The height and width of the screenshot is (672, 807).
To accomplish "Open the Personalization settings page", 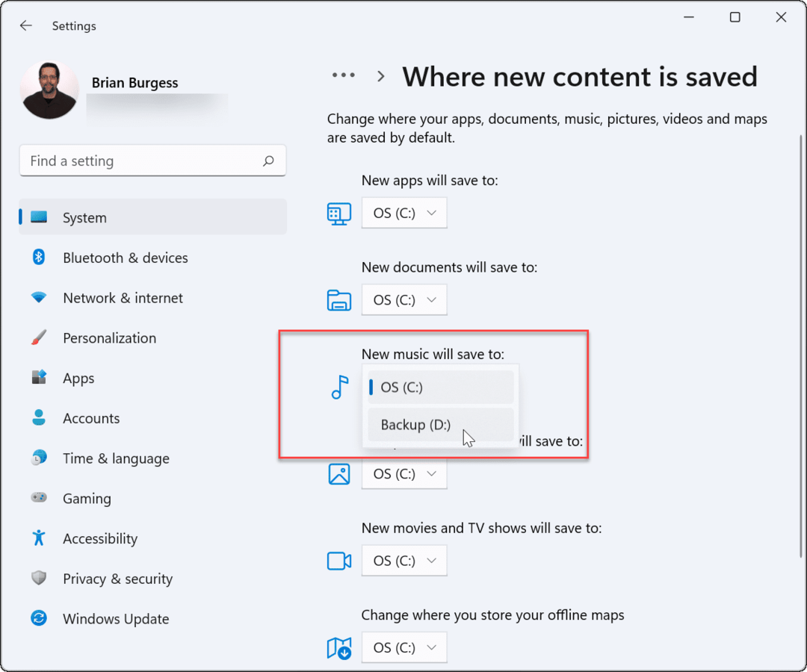I will 109,338.
